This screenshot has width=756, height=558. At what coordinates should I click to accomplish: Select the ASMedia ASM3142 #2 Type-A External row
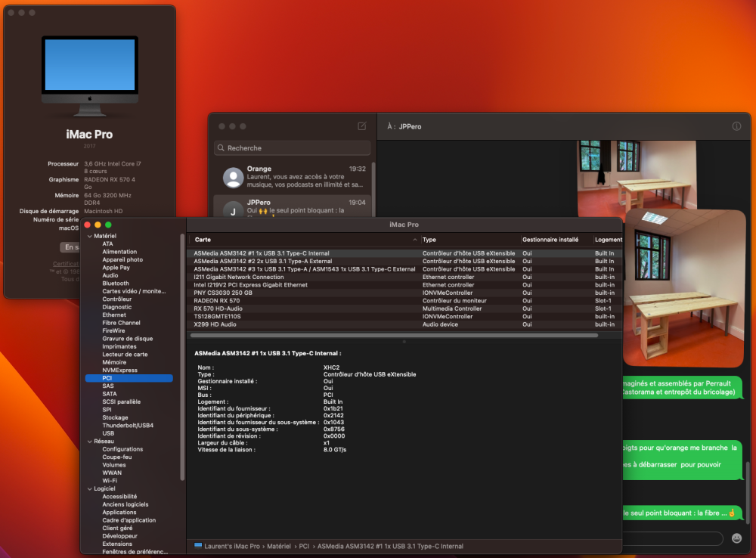tap(404, 262)
